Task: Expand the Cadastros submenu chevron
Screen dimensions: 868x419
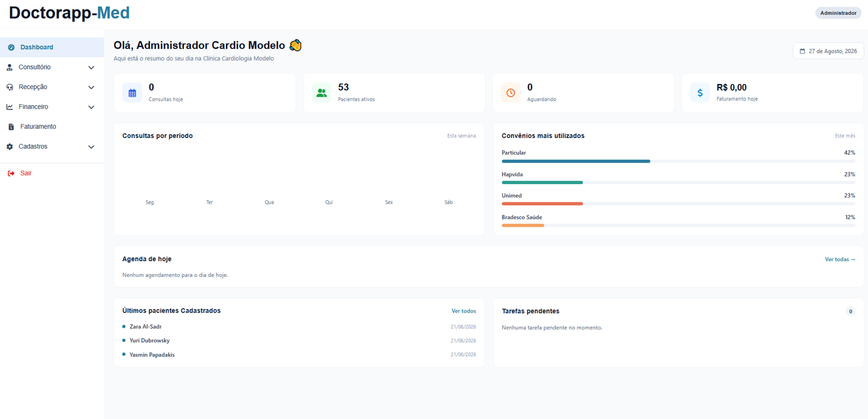Action: click(91, 147)
